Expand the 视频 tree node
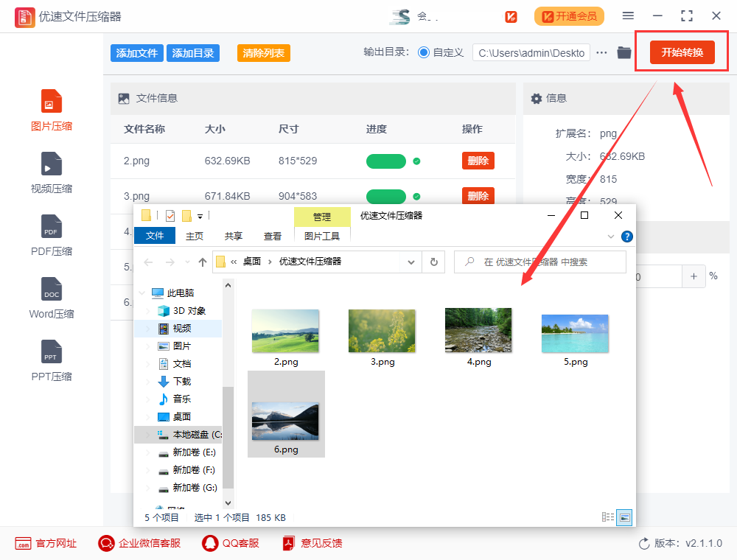 click(148, 329)
